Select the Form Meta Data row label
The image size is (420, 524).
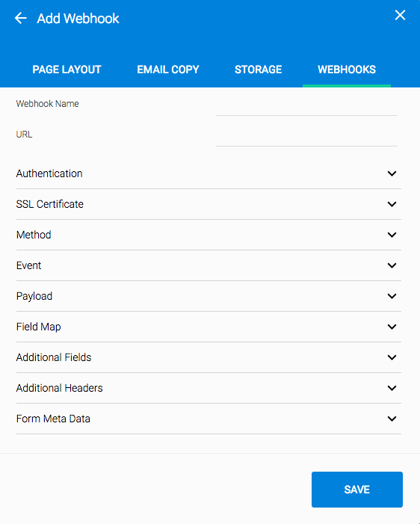(x=53, y=419)
